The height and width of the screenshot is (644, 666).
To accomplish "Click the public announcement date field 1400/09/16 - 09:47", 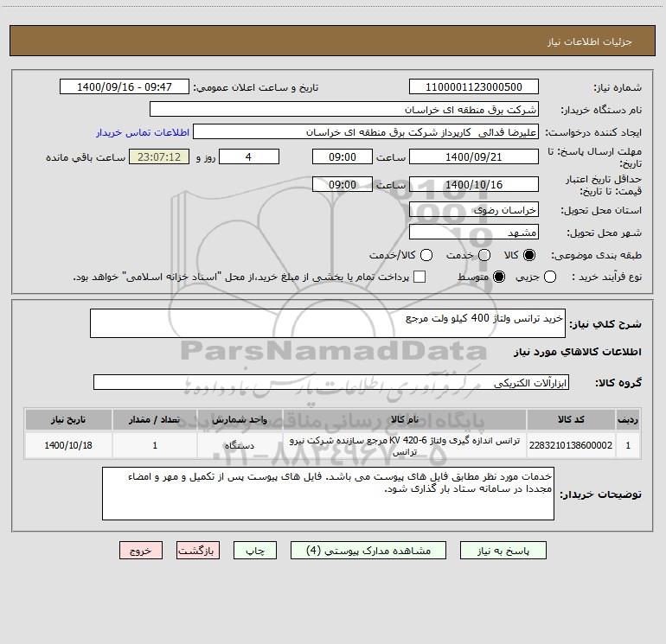I will click(124, 86).
